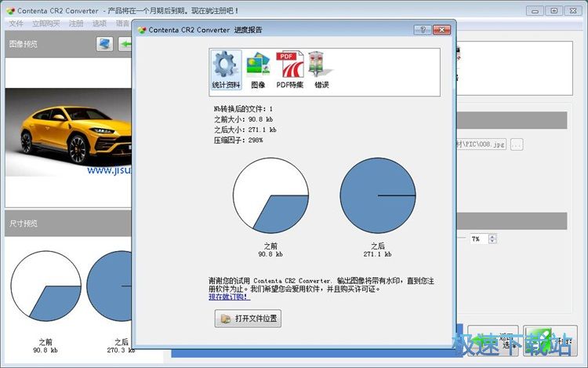Select the 统计资料 gear icon tab

point(226,70)
